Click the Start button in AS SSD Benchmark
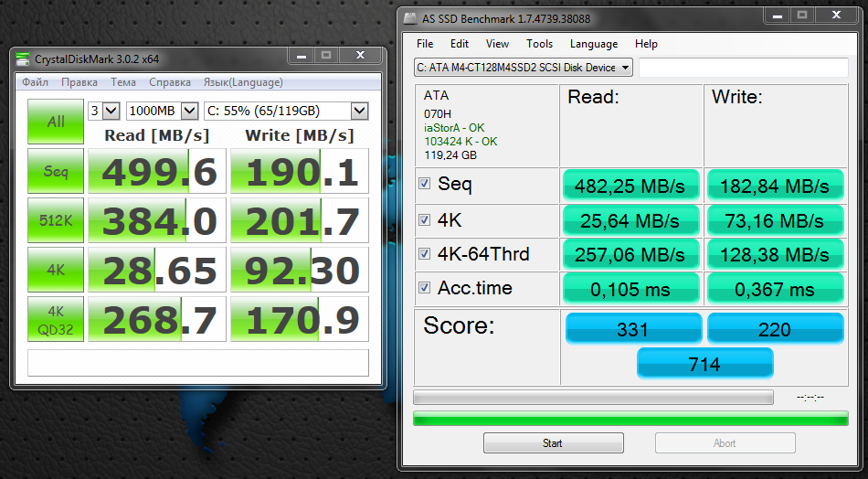Viewport: 868px width, 479px height. [x=553, y=443]
